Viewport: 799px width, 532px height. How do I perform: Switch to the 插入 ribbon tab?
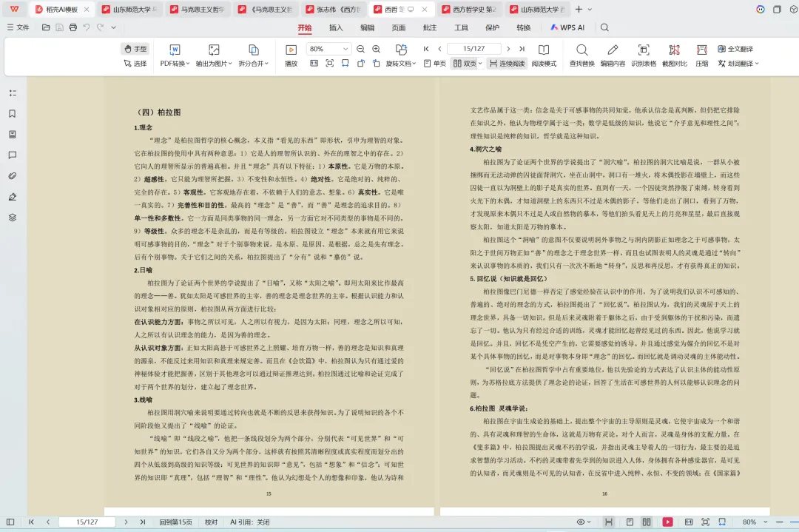tap(336, 27)
